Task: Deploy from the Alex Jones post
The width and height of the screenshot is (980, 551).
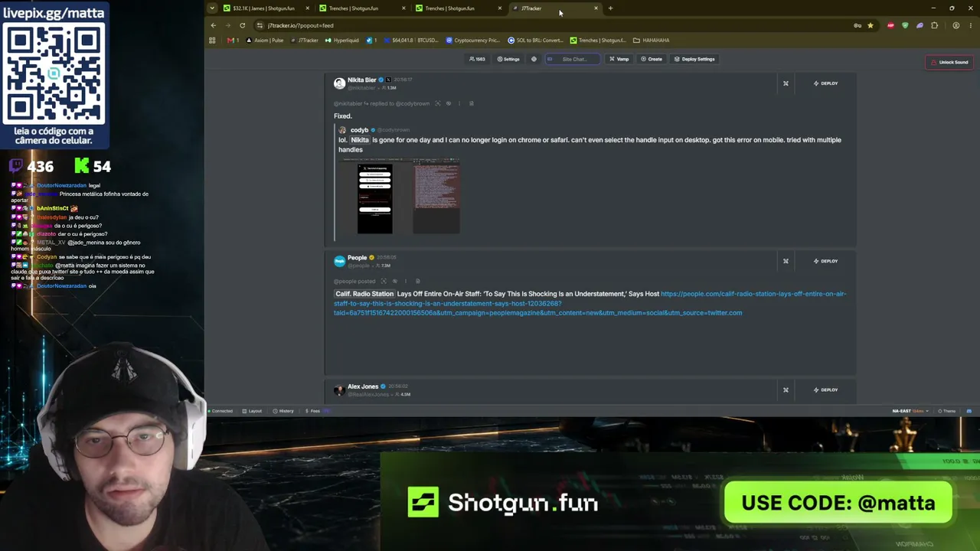Action: (825, 390)
